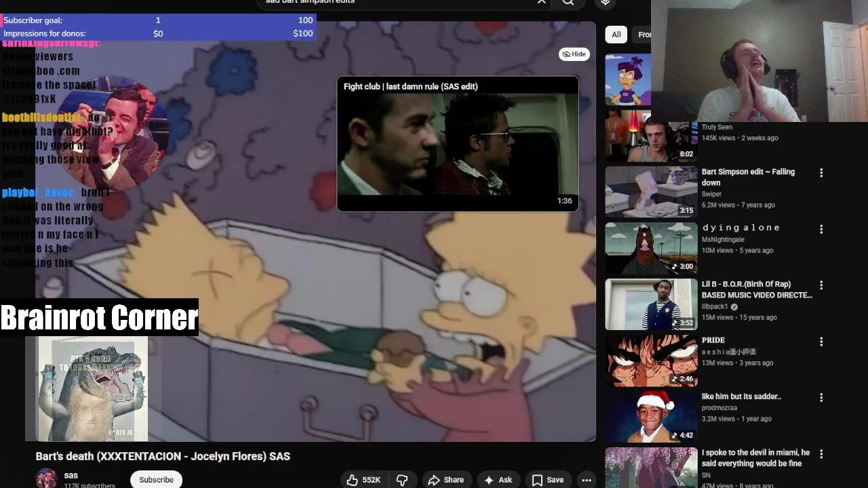The image size is (868, 488).
Task: Open 'like him but its sadder..' title
Action: pyautogui.click(x=741, y=396)
